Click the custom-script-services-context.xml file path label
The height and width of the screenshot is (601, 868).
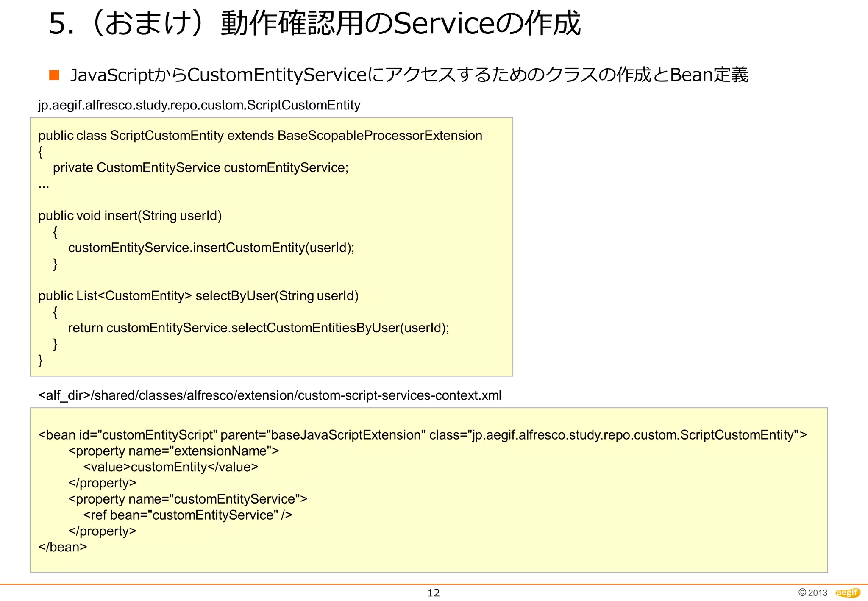tap(270, 395)
